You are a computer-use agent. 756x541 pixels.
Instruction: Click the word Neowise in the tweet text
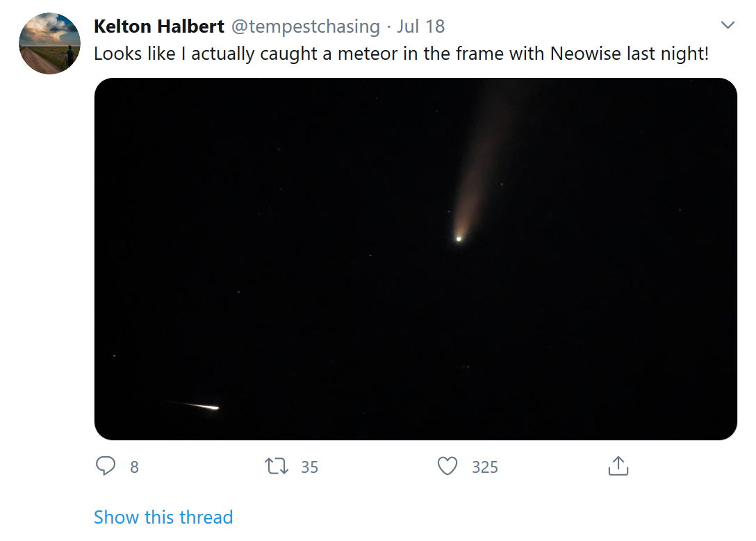pos(586,54)
